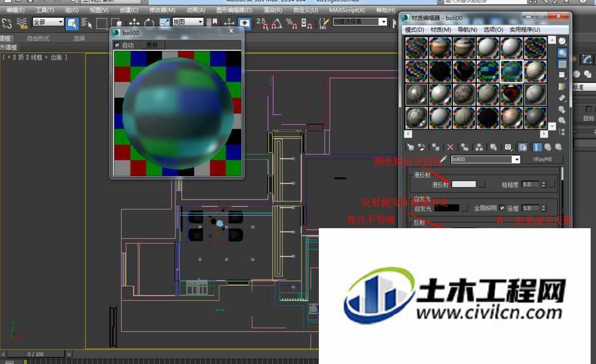Click Put Material to Scene icon
The height and width of the screenshot is (364, 596).
tap(421, 147)
